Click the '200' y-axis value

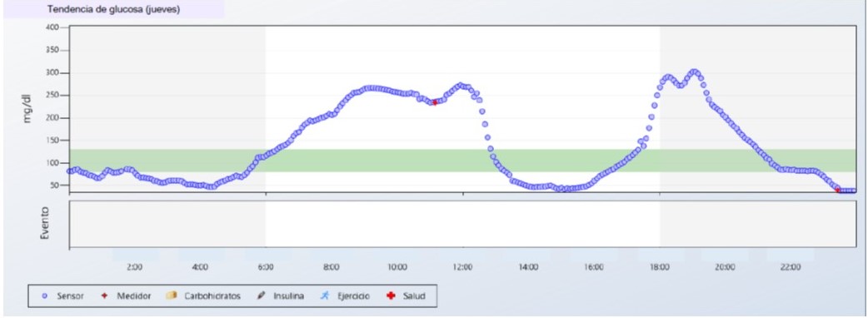point(53,118)
